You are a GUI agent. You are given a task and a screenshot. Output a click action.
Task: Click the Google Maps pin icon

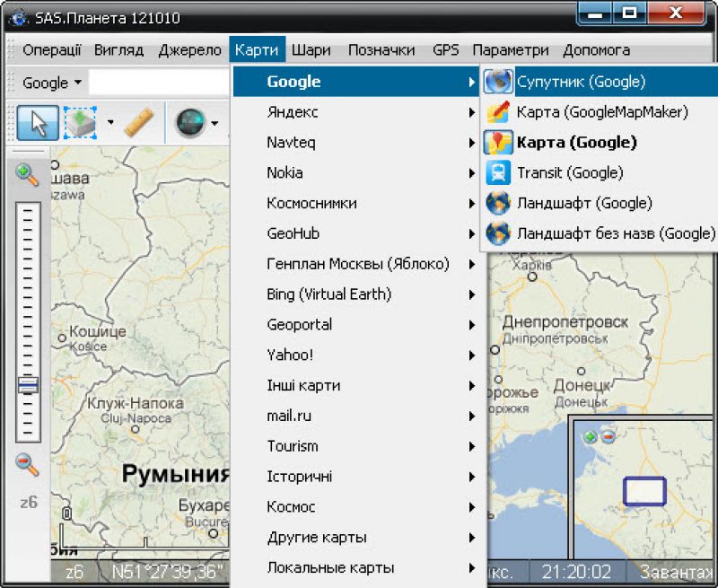pos(498,143)
